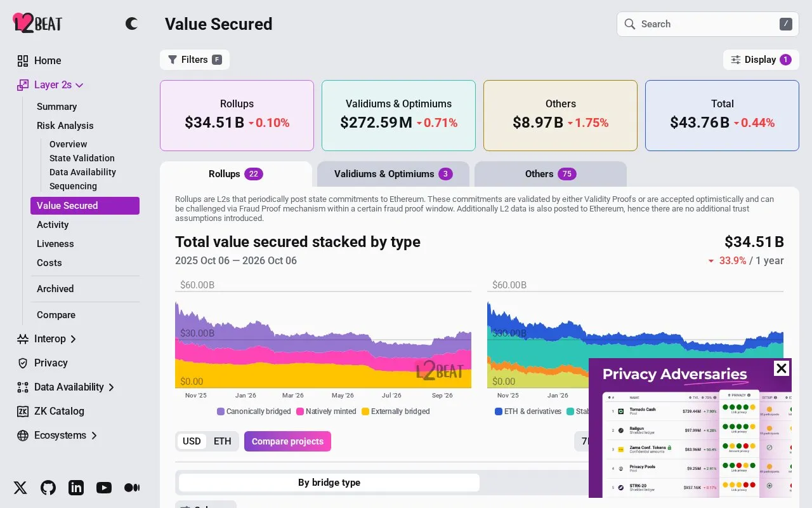Open the Home sidebar item
Image resolution: width=812 pixels, height=508 pixels.
(48, 60)
